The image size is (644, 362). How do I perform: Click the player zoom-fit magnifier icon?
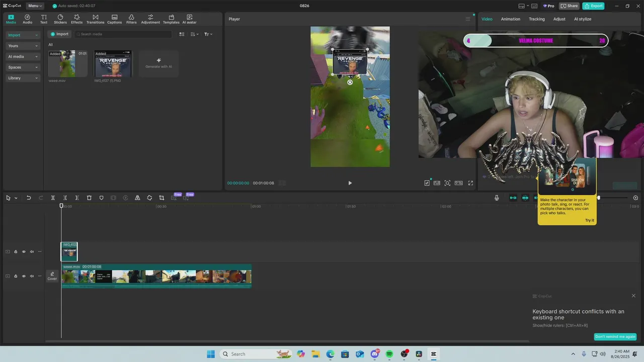click(x=447, y=183)
